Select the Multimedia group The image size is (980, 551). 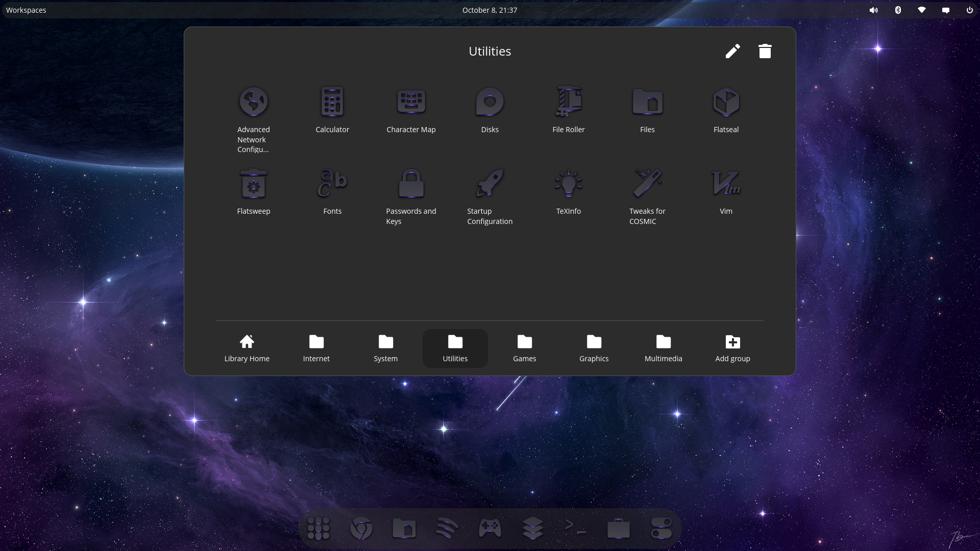point(663,348)
